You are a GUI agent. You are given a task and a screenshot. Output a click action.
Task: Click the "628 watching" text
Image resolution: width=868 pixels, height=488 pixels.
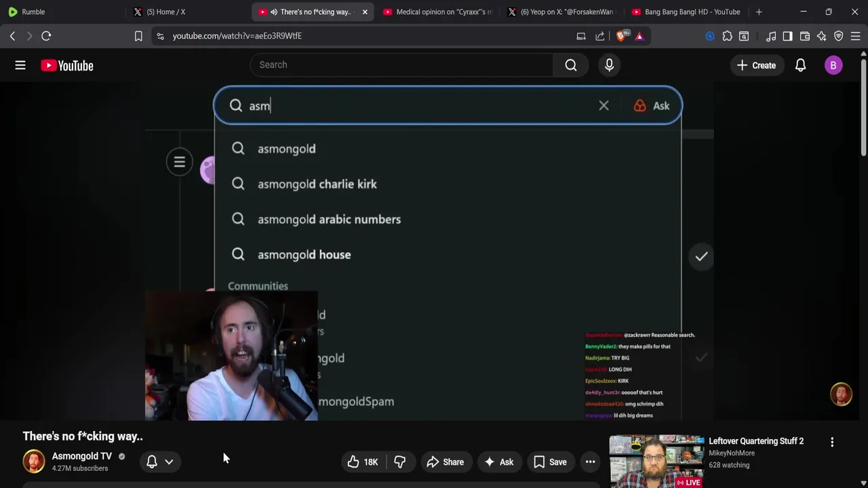(x=729, y=465)
